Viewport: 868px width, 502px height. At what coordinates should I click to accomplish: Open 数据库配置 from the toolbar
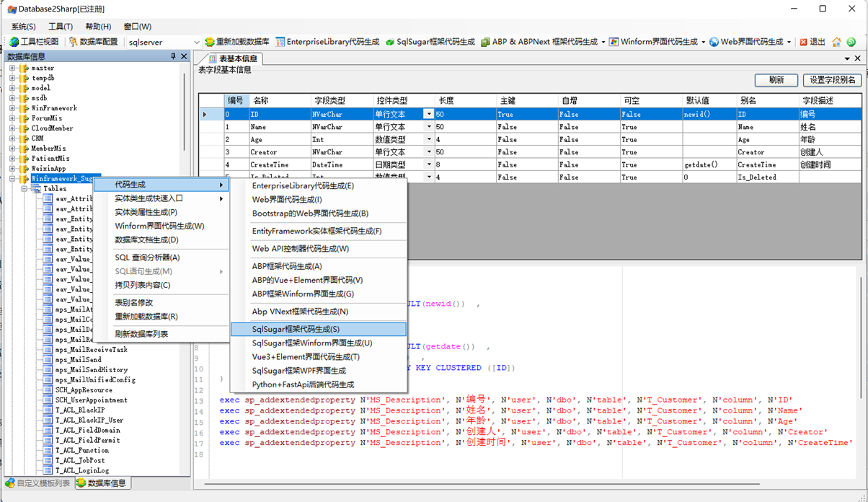coord(93,42)
